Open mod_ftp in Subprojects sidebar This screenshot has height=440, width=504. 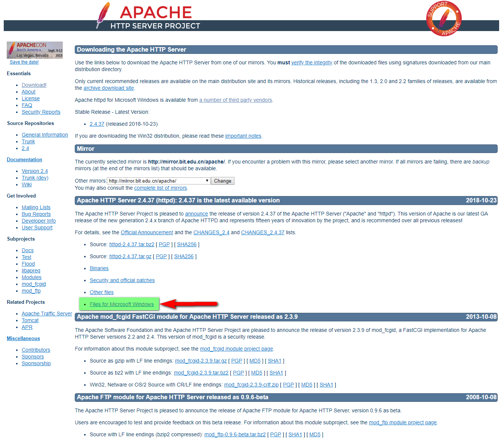tap(31, 291)
